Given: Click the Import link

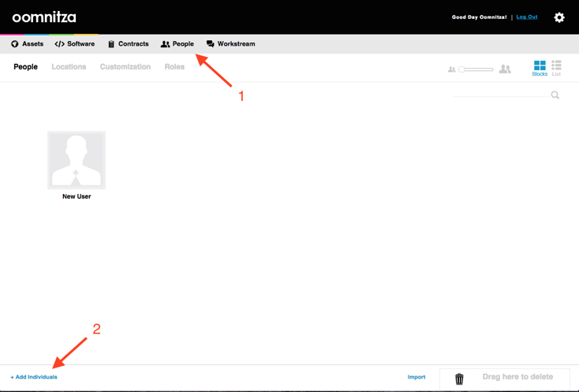Looking at the screenshot, I should point(417,377).
